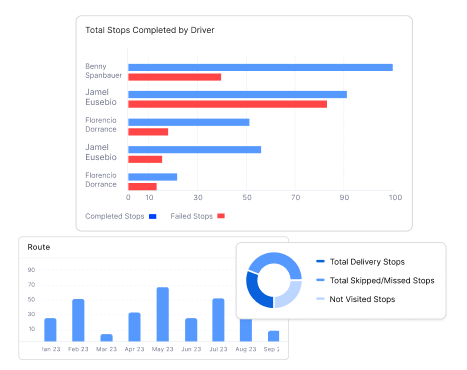Select the Total Skipped/Missed Stops legend marker
Image resolution: width=467 pixels, height=370 pixels.
320,280
